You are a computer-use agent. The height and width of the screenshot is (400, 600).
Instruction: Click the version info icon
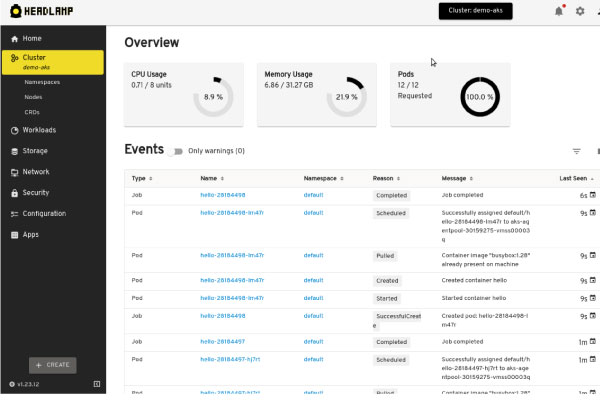12,384
